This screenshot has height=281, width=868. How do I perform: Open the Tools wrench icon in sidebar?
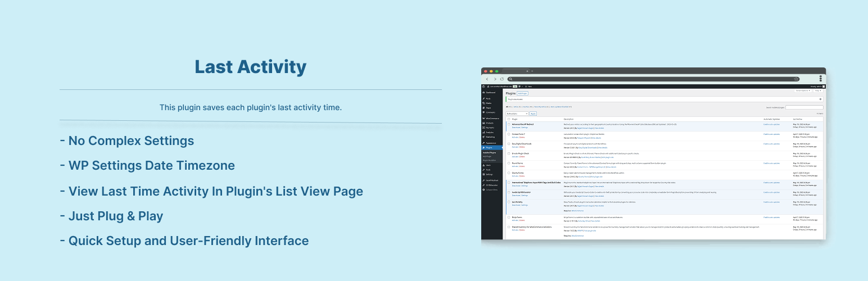[x=483, y=170]
